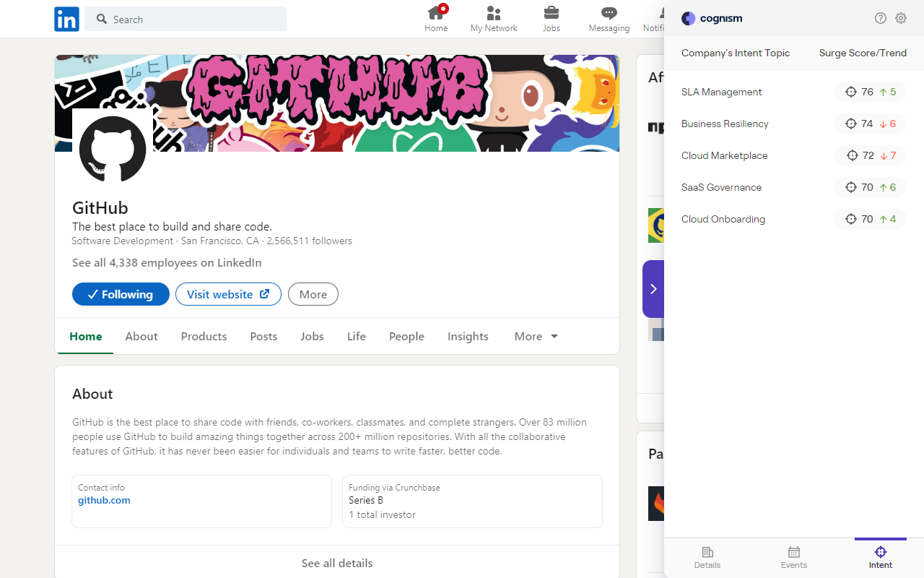Screen dimensions: 924x578
Task: Open the More button beside Visit website
Action: [x=313, y=294]
